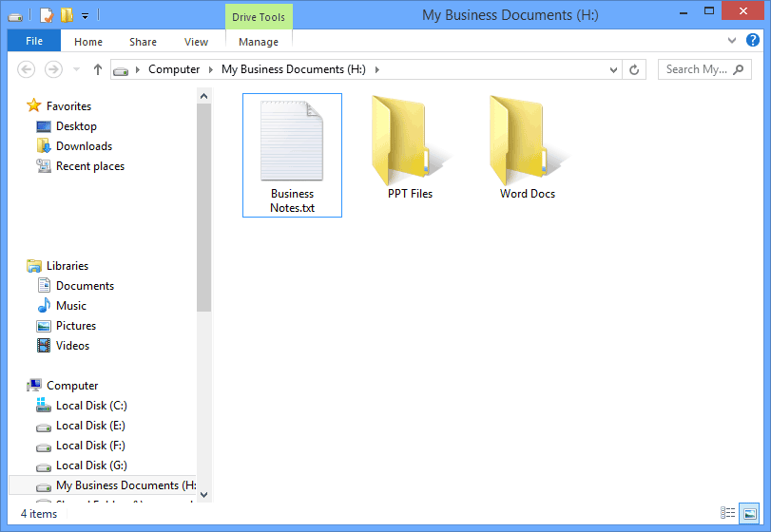Image resolution: width=771 pixels, height=532 pixels.
Task: Open the address bar history dropdown
Action: tap(613, 69)
